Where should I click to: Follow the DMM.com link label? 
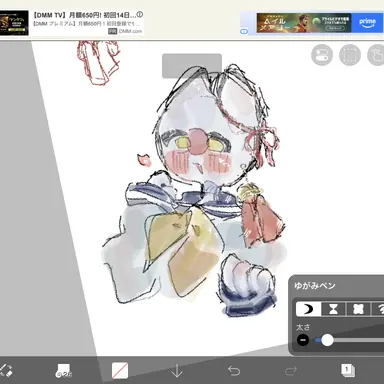(130, 31)
